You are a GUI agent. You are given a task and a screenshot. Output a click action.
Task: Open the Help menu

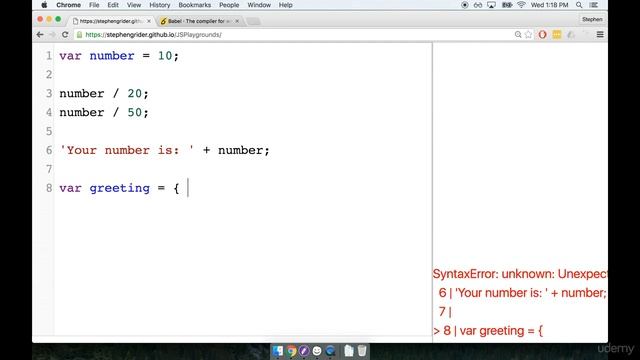286,5
